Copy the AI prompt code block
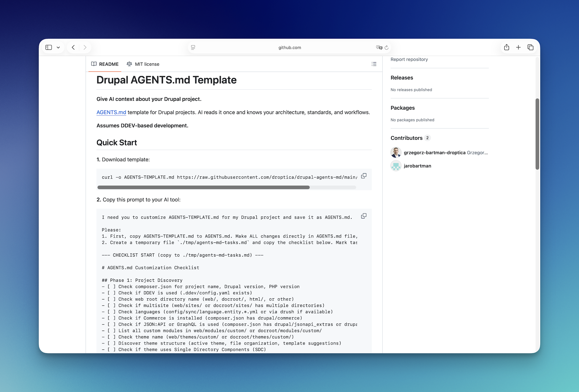 click(364, 216)
